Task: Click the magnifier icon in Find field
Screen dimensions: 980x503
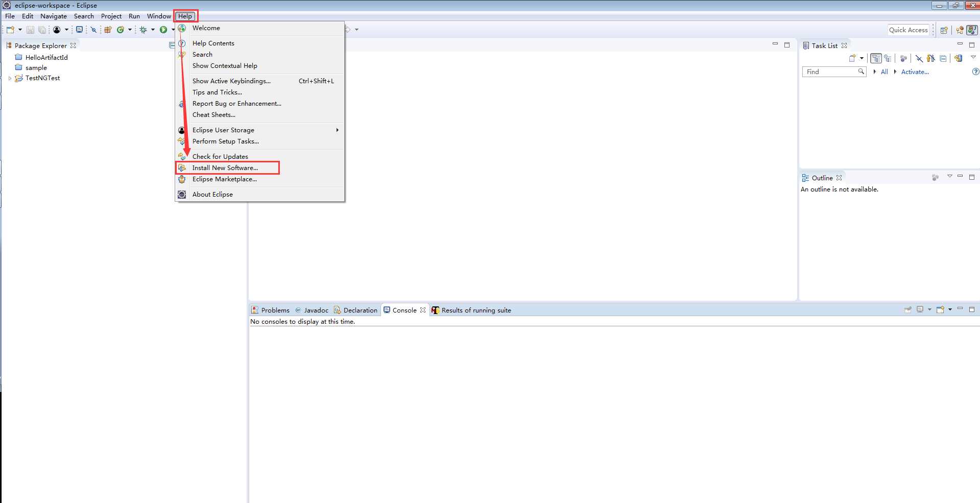Action: [x=861, y=71]
